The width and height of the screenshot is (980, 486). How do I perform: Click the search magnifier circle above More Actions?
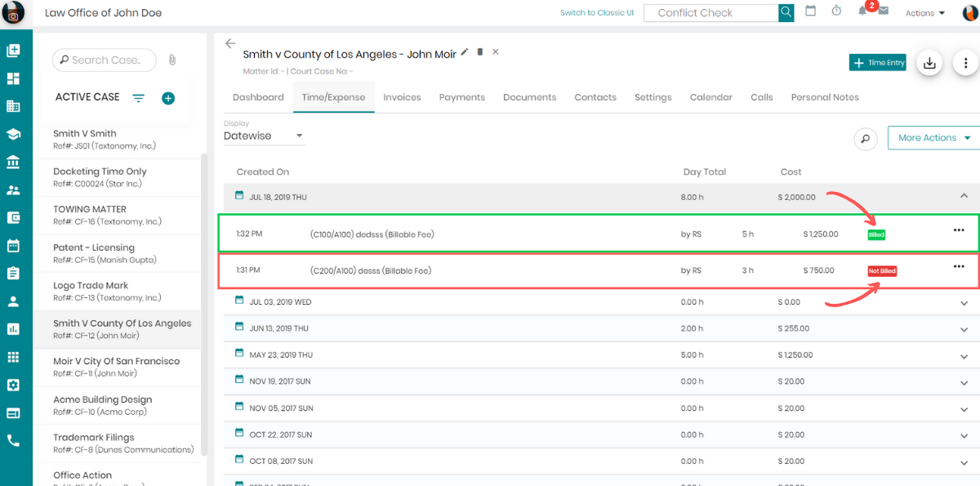click(866, 139)
